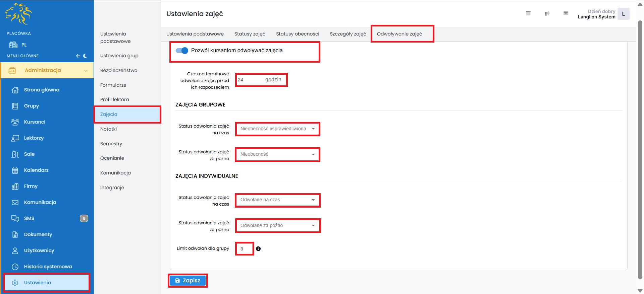Expand the Administracja menu section
The height and width of the screenshot is (294, 644).
[47, 70]
